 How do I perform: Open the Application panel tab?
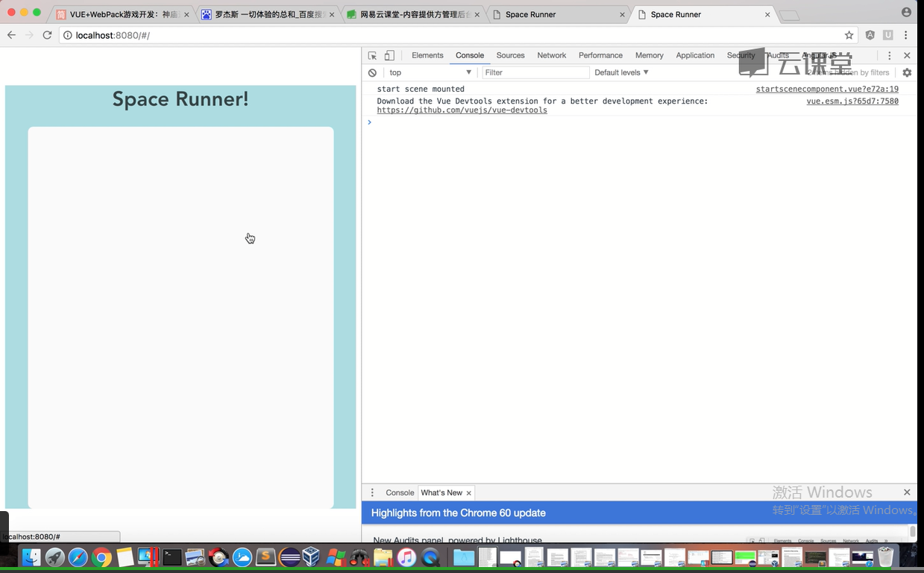coord(695,55)
